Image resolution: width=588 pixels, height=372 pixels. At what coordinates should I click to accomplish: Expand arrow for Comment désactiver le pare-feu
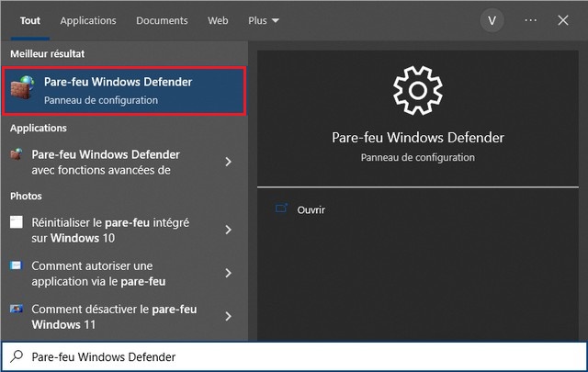coord(228,317)
